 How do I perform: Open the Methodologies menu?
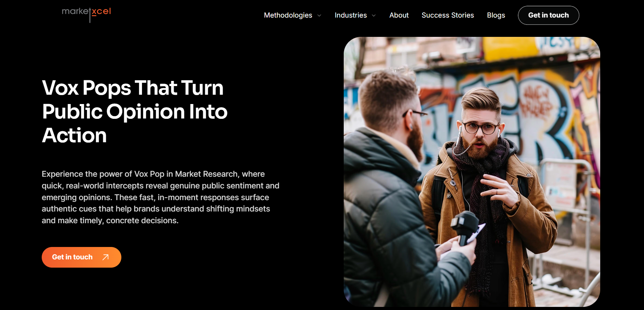pyautogui.click(x=288, y=15)
